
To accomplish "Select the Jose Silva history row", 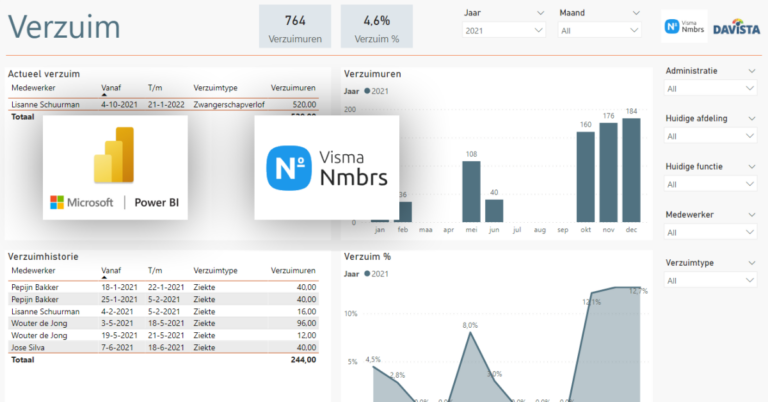I will 164,347.
